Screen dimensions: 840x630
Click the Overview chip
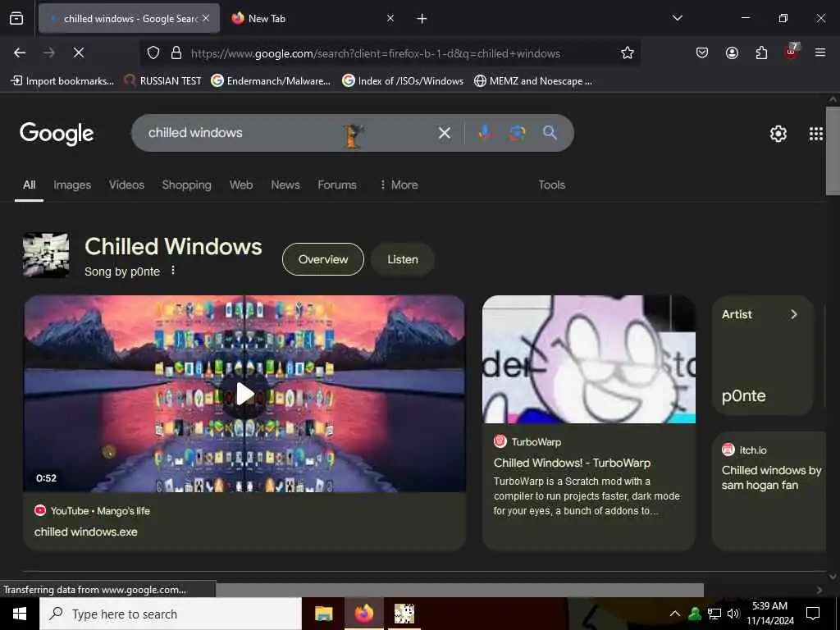(x=323, y=259)
